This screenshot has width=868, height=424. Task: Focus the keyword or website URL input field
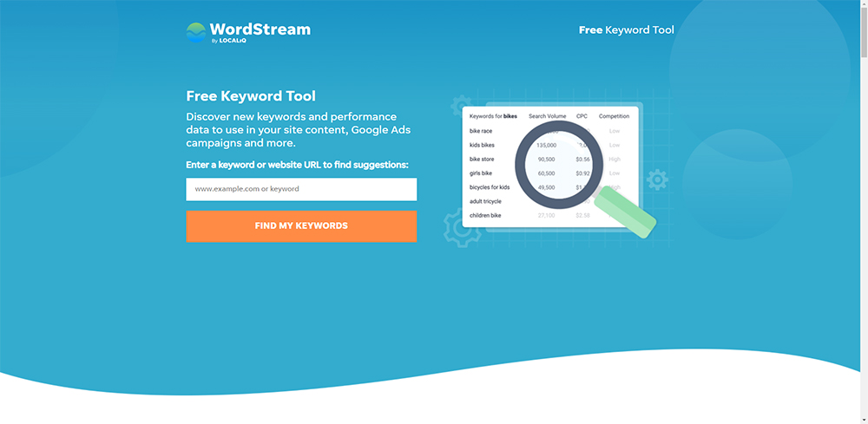click(301, 189)
